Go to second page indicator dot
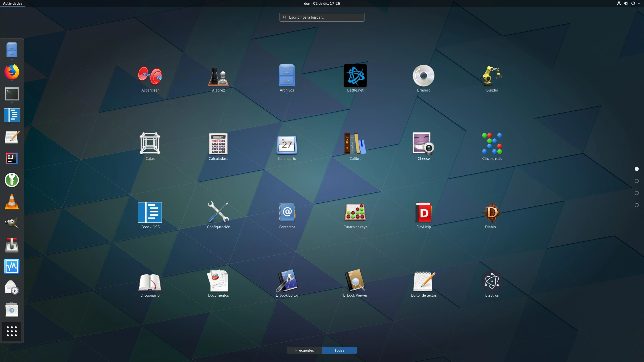Viewport: 644px width, 362px height. coord(636,181)
